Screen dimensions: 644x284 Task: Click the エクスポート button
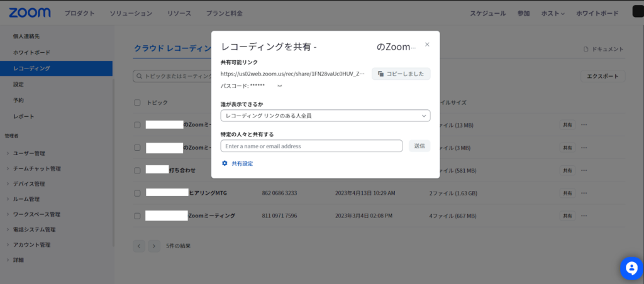click(602, 76)
